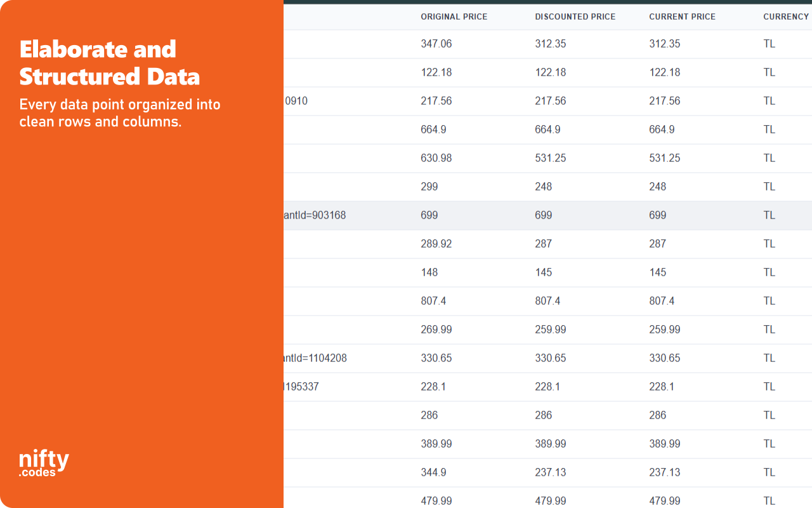Open the link ending in antId=903168
This screenshot has height=508, width=812.
315,215
